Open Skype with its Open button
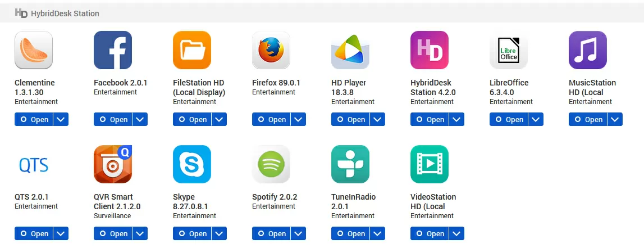This screenshot has height=248, width=644. (x=192, y=233)
